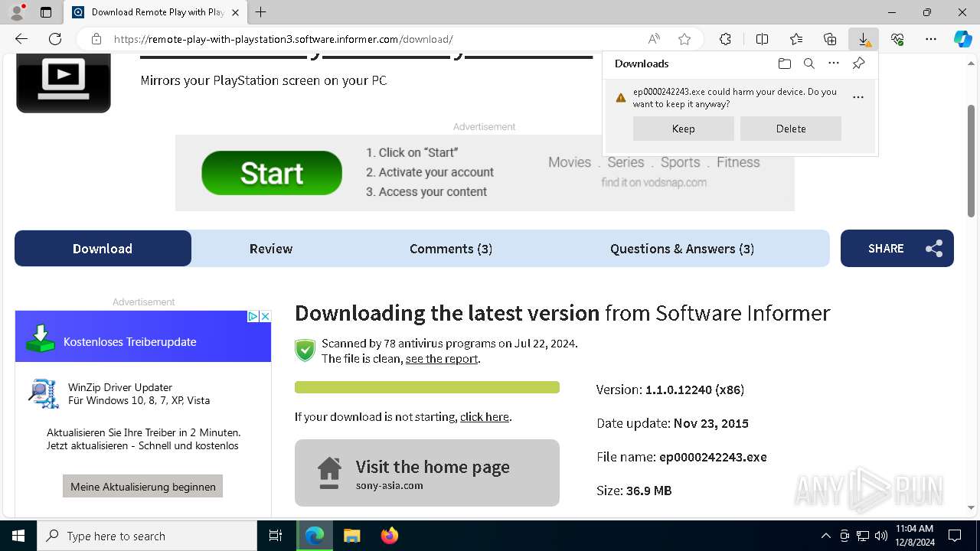The width and height of the screenshot is (980, 551).
Task: Click the browser Back arrow
Action: (x=21, y=39)
